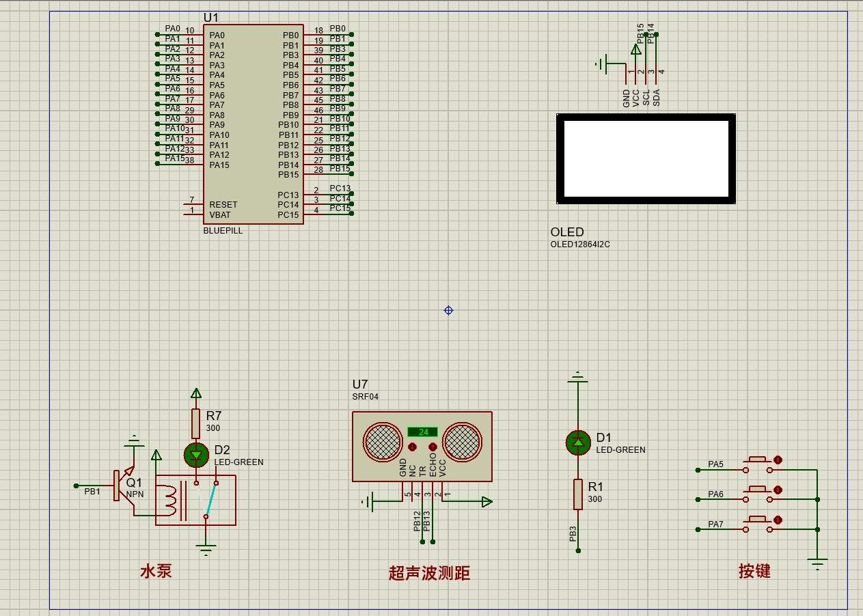Click the OLED SCL pin label

[646, 99]
